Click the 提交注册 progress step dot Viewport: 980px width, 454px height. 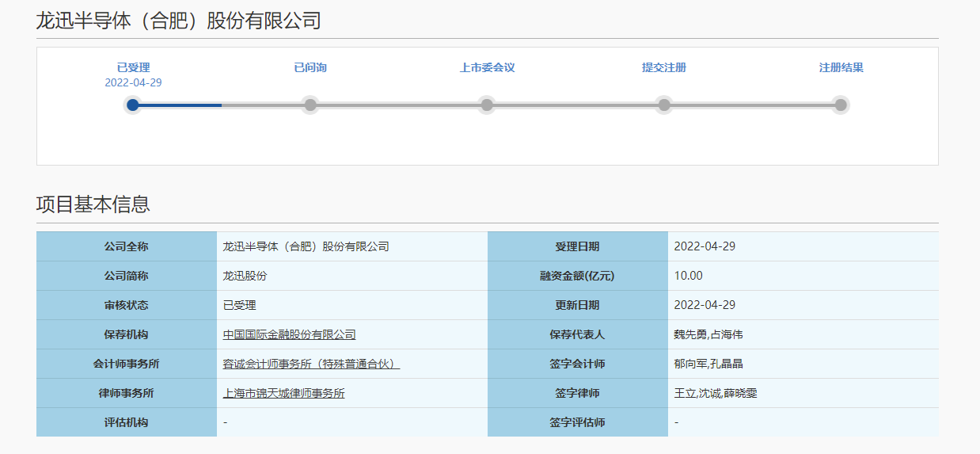664,105
